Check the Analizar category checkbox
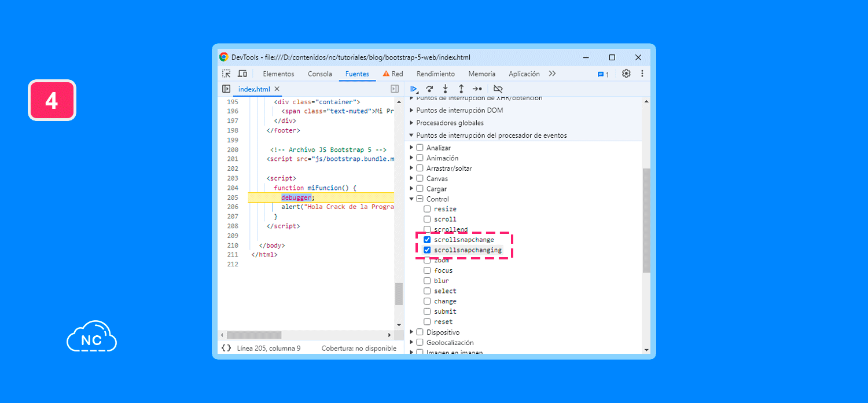This screenshot has height=403, width=868. pos(420,148)
